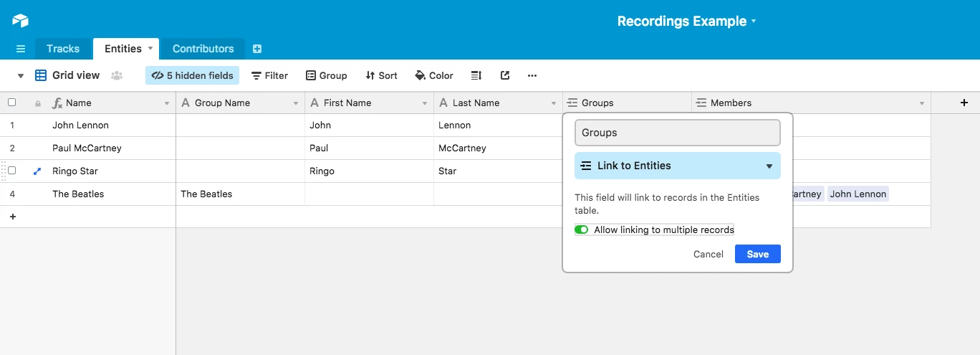Click the Airtable logo home icon
This screenshot has height=355, width=980.
[20, 21]
